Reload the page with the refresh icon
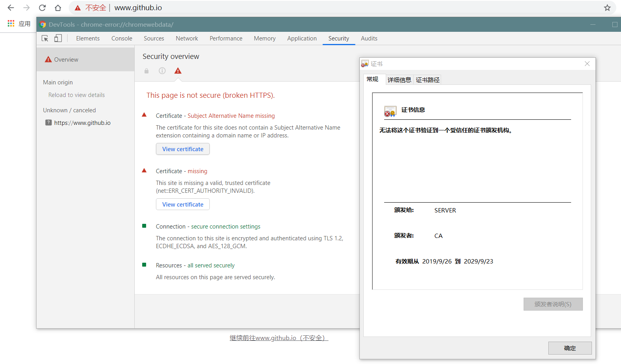This screenshot has height=364, width=621. click(42, 8)
